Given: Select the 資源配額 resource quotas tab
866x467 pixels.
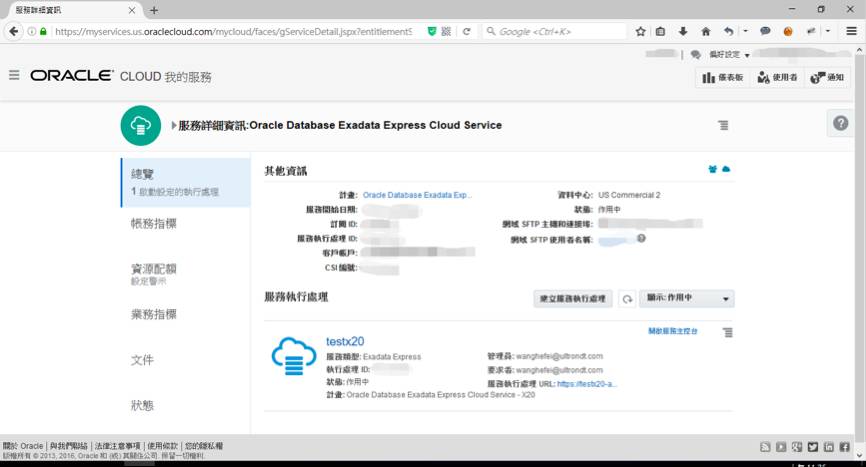Looking at the screenshot, I should click(154, 269).
